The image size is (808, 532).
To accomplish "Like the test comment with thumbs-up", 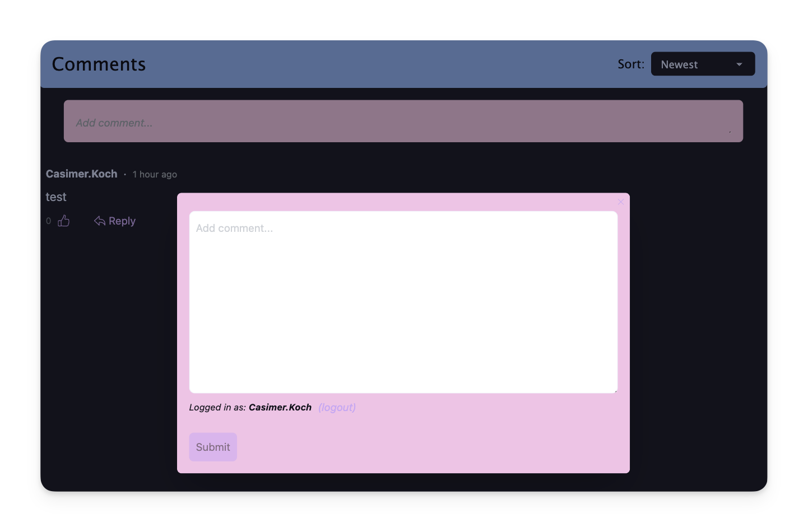I will pyautogui.click(x=64, y=221).
